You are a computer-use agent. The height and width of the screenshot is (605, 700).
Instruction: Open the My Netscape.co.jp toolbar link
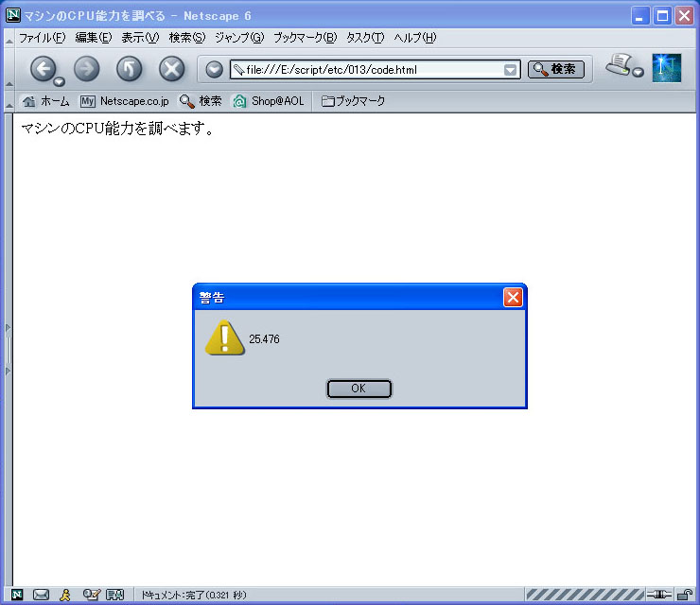(x=125, y=101)
